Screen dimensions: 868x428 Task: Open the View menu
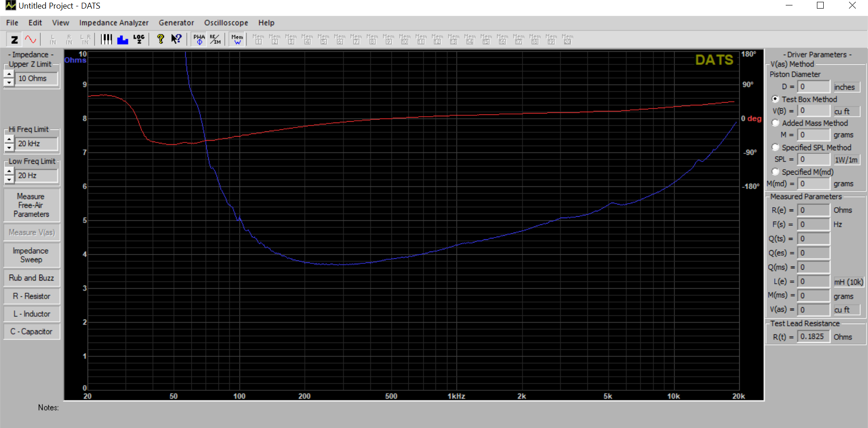pos(61,23)
